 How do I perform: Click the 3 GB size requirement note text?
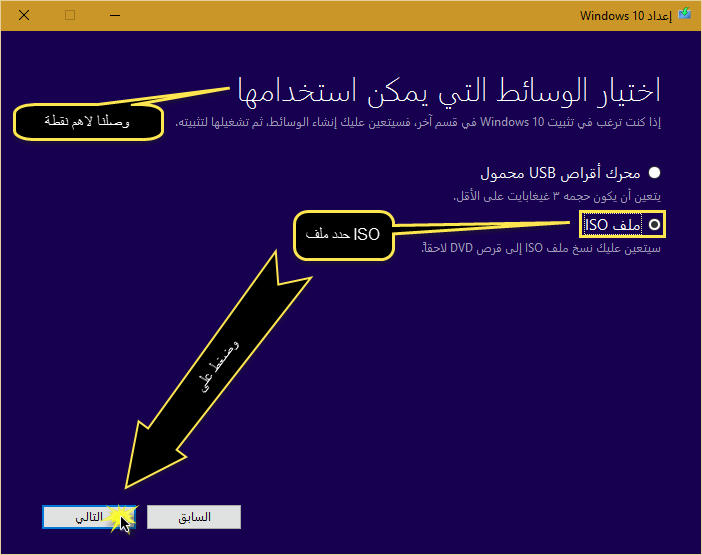tap(557, 196)
